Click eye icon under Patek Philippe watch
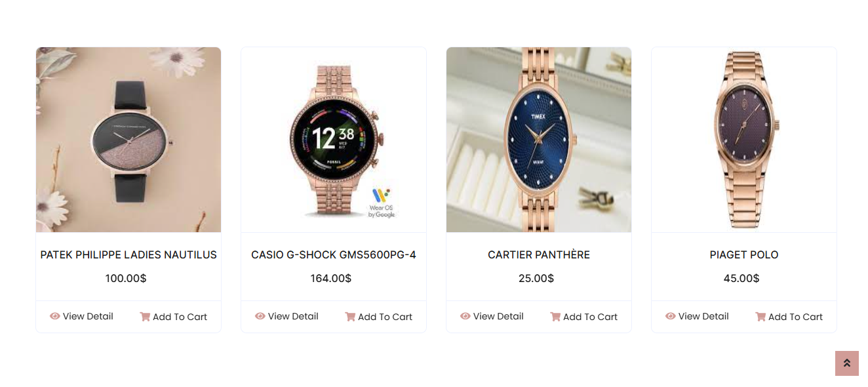The height and width of the screenshot is (387, 868). pyautogui.click(x=55, y=316)
